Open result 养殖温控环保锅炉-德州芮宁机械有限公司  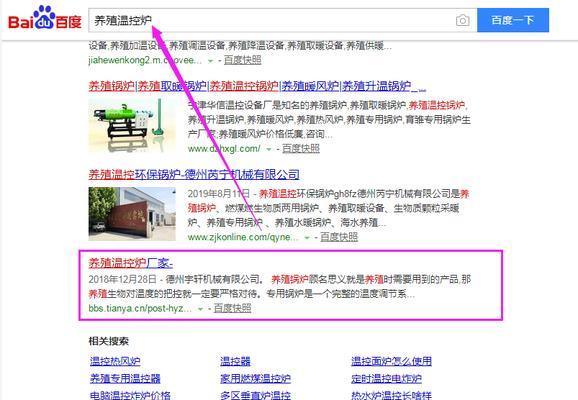pos(194,174)
